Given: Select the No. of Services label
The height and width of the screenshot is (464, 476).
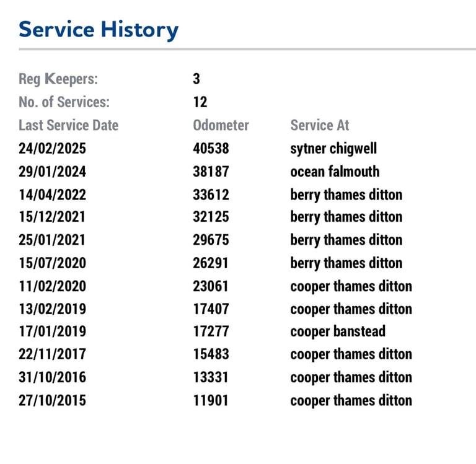Looking at the screenshot, I should (x=64, y=102).
